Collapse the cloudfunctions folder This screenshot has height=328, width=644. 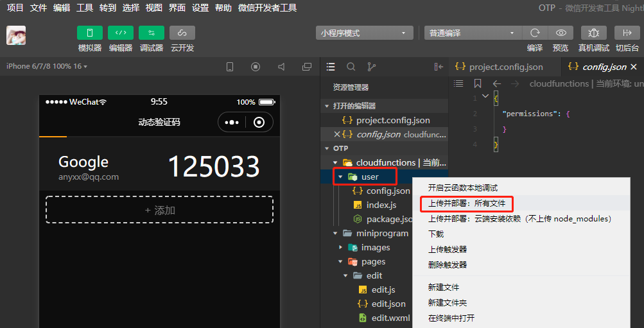(x=335, y=162)
